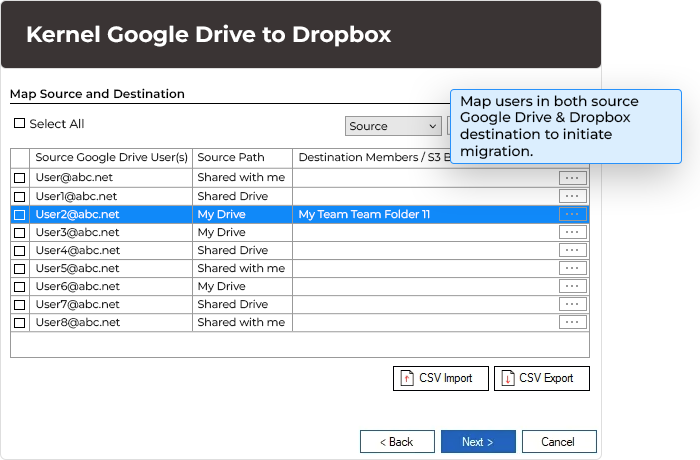The width and height of the screenshot is (700, 460).
Task: Click the CSV Import file icon
Action: (x=407, y=378)
